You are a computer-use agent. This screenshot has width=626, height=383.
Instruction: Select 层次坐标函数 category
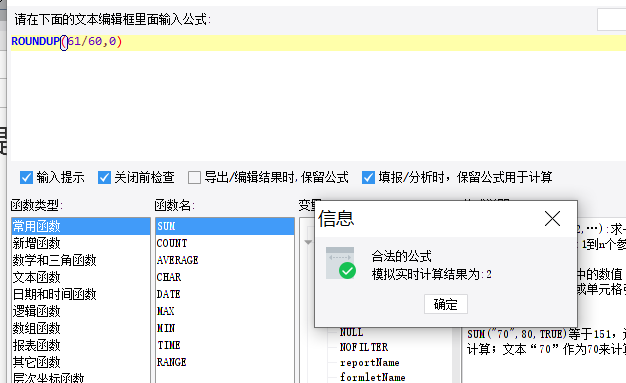81,378
